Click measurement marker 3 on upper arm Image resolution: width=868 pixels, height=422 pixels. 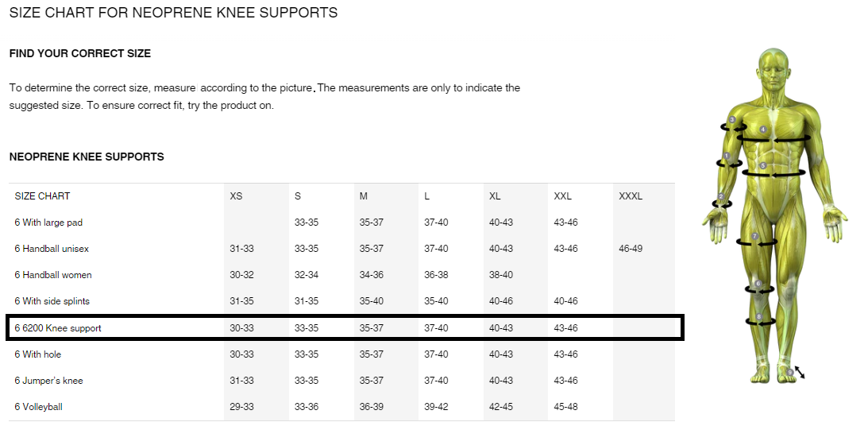point(732,120)
